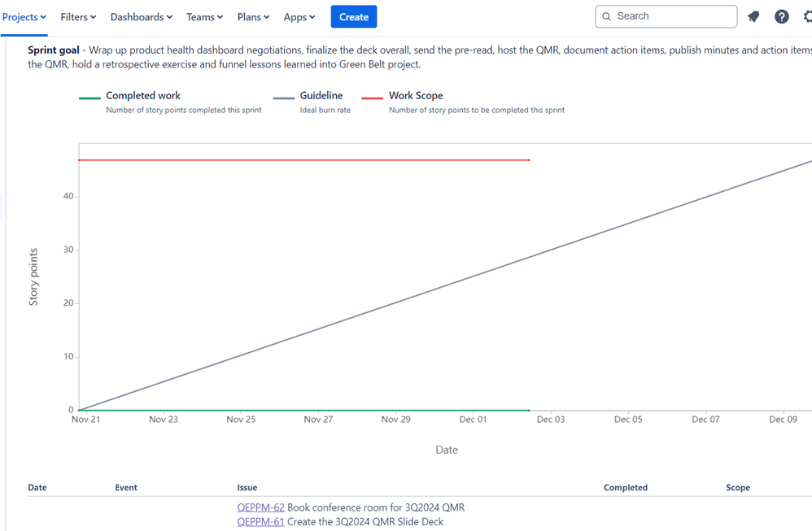This screenshot has height=531, width=812.
Task: Click the 30 story points axis value
Action: pos(68,250)
